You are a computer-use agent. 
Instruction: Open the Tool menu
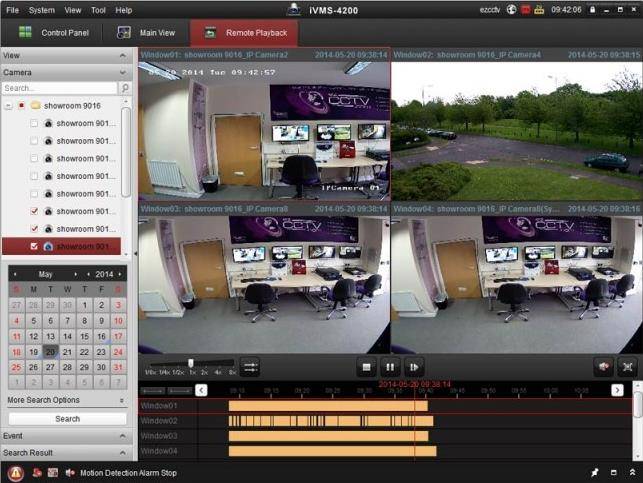coord(98,9)
